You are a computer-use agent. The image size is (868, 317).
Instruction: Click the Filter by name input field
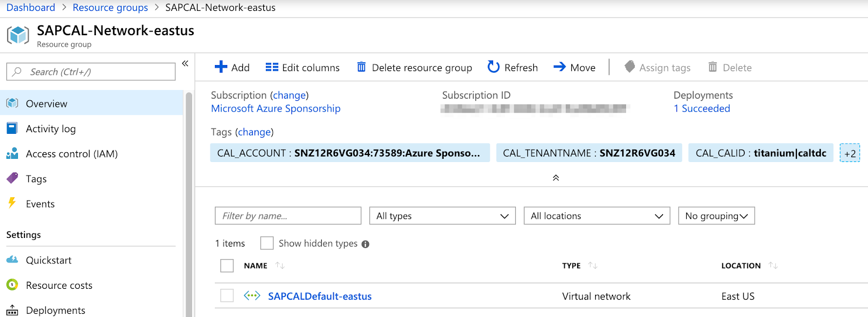(288, 216)
